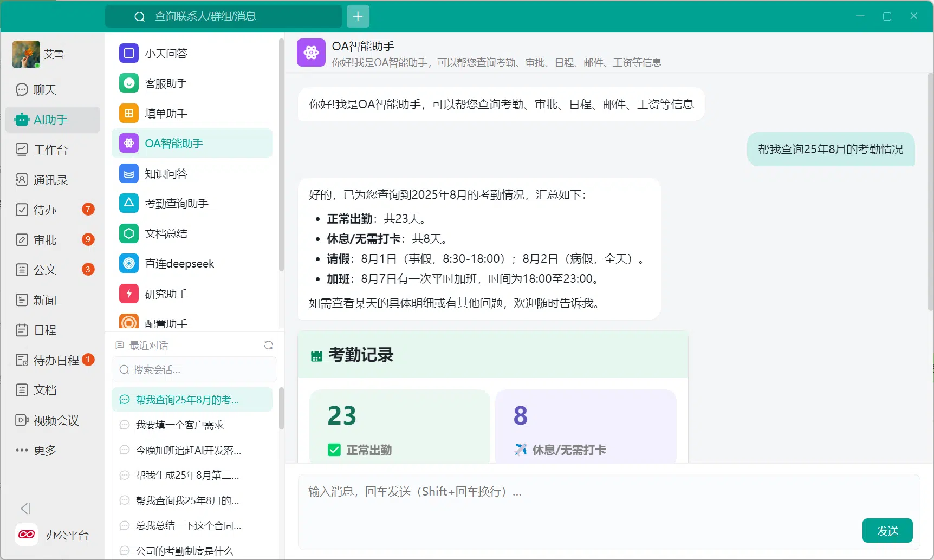The width and height of the screenshot is (934, 560).
Task: Choose the 文档总结 assistant icon
Action: click(129, 233)
